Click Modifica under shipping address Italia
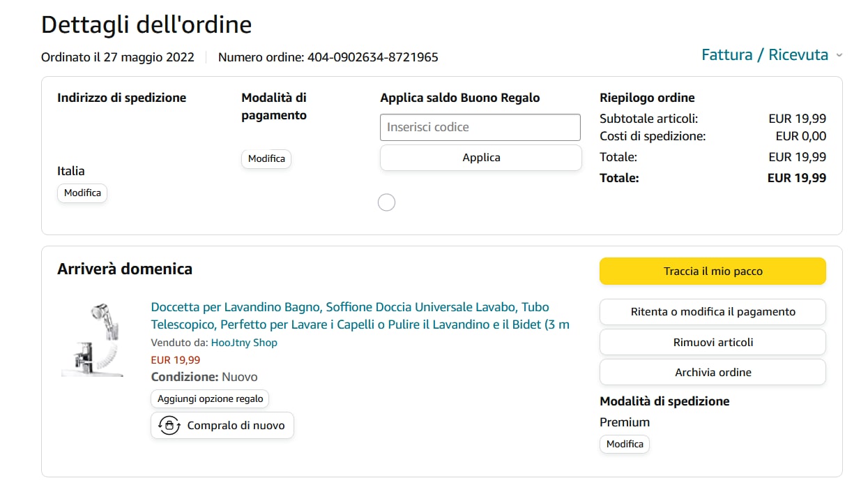 pos(82,193)
